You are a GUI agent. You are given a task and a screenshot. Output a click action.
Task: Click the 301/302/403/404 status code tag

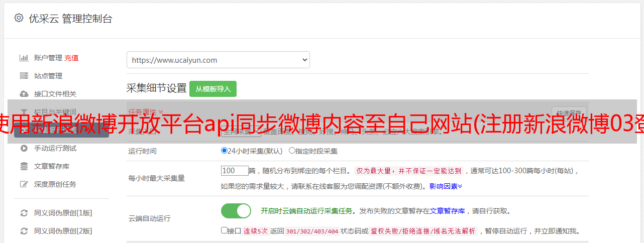click(x=312, y=231)
